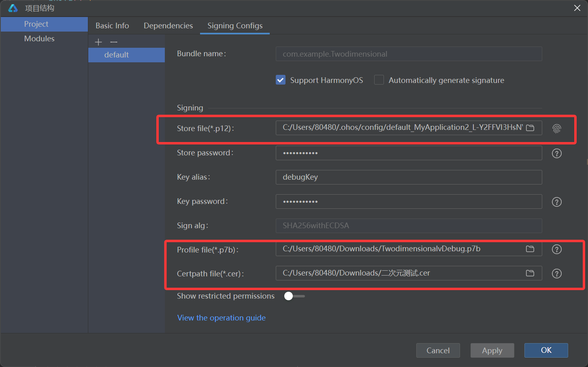Enable Automatically generate signature
This screenshot has width=588, height=367.
click(x=379, y=80)
